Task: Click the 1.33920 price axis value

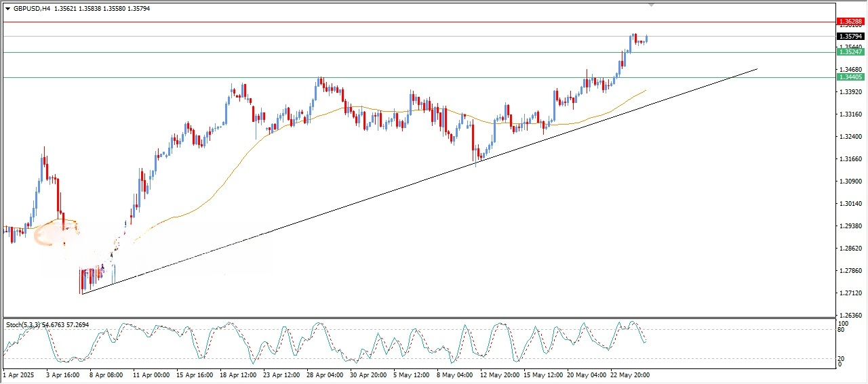Action: pyautogui.click(x=850, y=92)
